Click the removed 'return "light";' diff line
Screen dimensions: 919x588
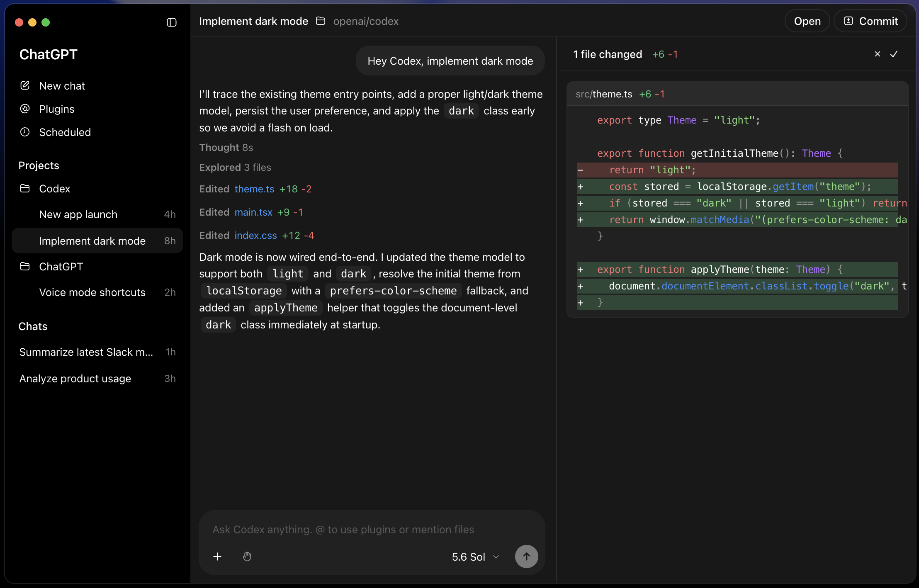(x=737, y=170)
